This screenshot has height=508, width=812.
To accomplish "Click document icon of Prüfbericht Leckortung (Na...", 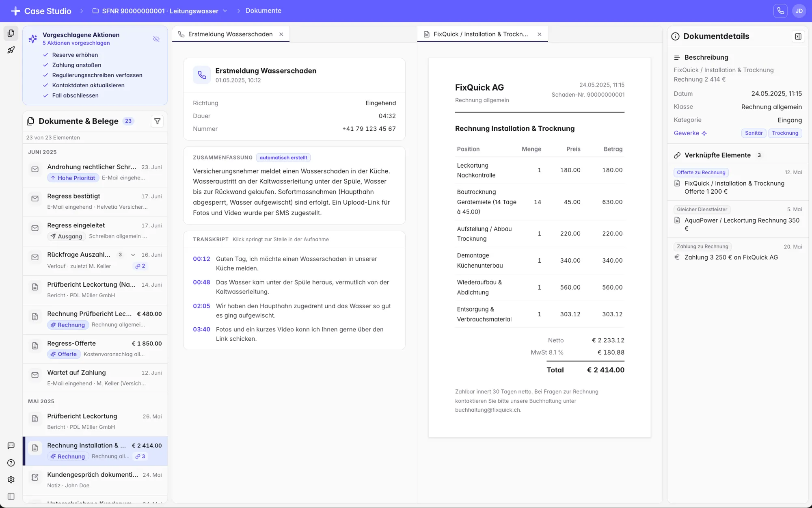I will point(35,287).
